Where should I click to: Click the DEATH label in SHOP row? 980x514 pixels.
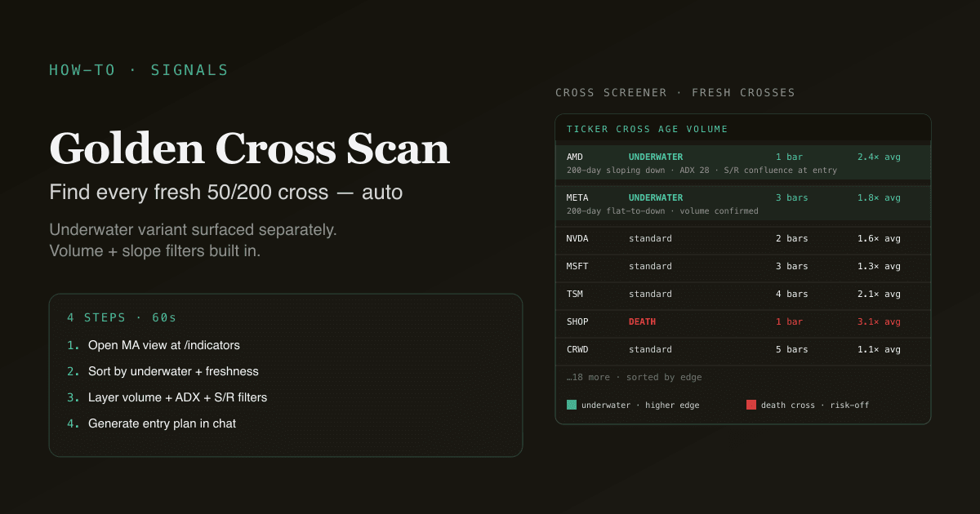[642, 321]
